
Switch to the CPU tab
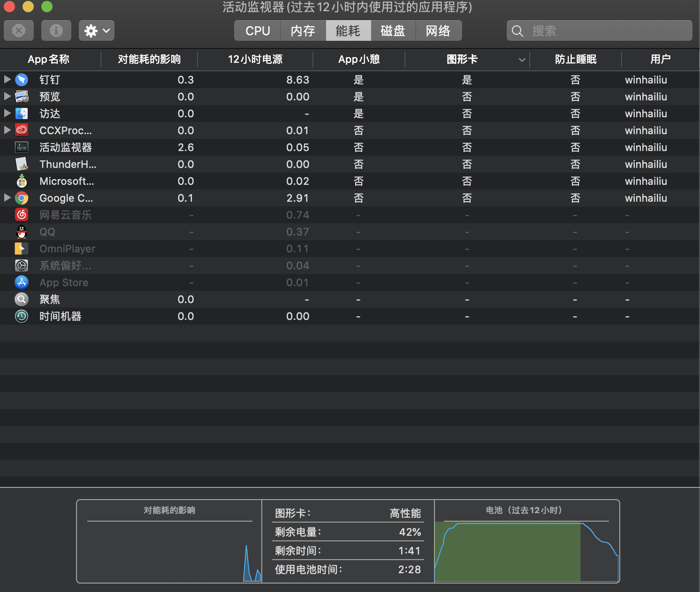(x=258, y=31)
